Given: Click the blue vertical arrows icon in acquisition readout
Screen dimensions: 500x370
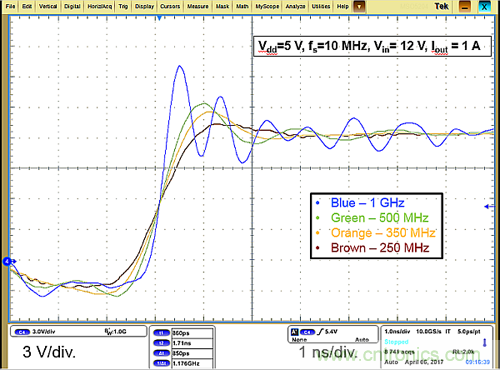Looking at the screenshot, I should click(485, 342).
